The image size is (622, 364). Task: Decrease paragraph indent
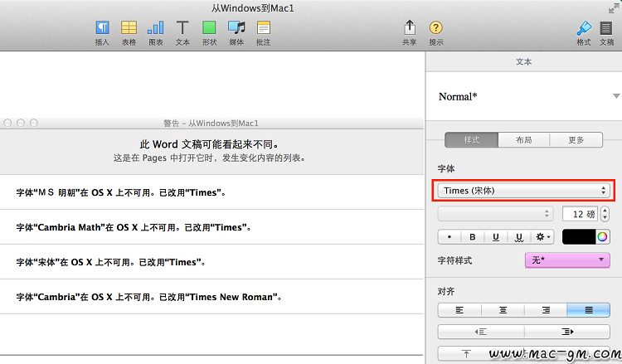pyautogui.click(x=481, y=332)
